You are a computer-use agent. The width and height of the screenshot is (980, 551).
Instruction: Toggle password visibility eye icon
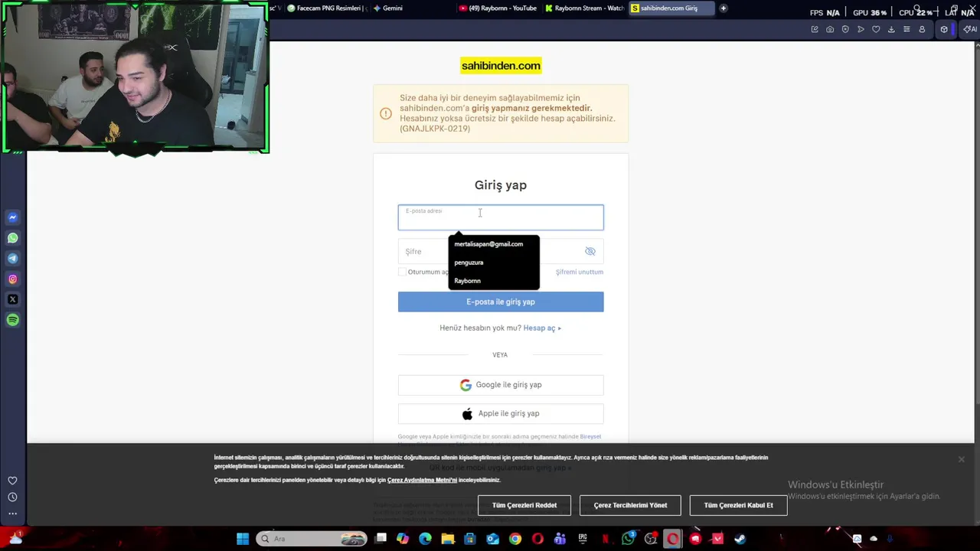point(590,251)
